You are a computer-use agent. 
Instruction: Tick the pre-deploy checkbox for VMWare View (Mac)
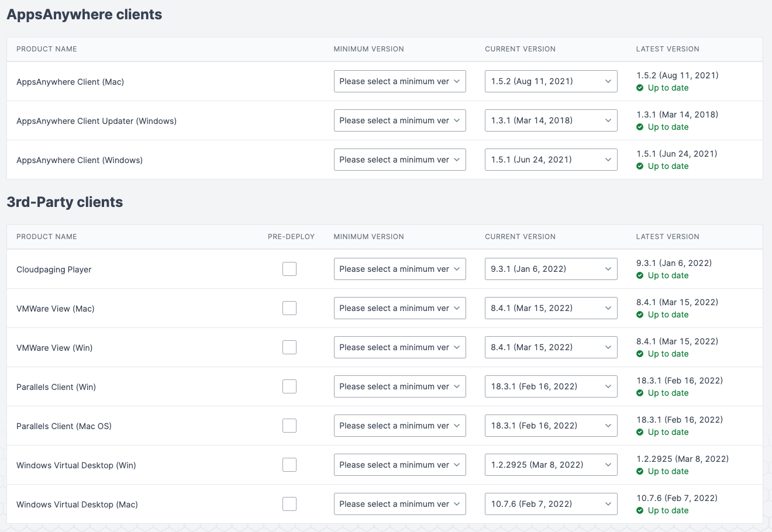(289, 308)
